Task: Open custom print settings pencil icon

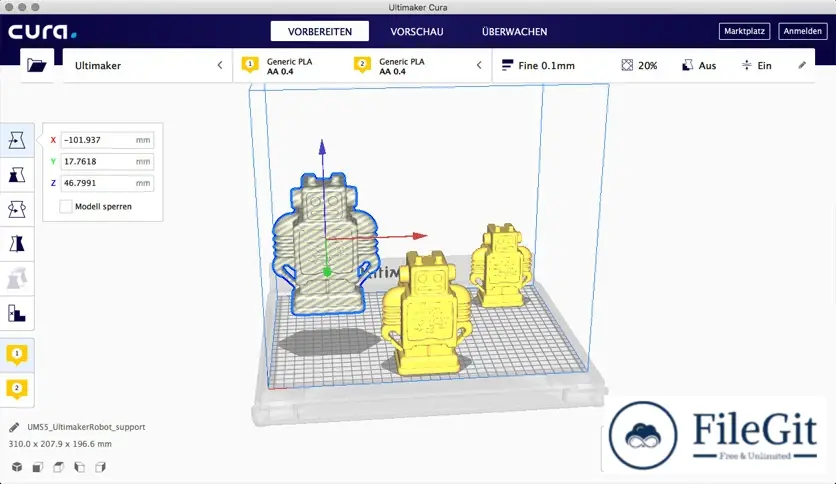Action: pyautogui.click(x=802, y=65)
